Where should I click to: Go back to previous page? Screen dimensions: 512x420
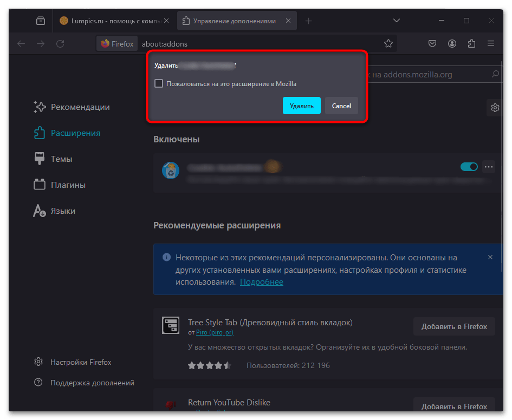(21, 43)
